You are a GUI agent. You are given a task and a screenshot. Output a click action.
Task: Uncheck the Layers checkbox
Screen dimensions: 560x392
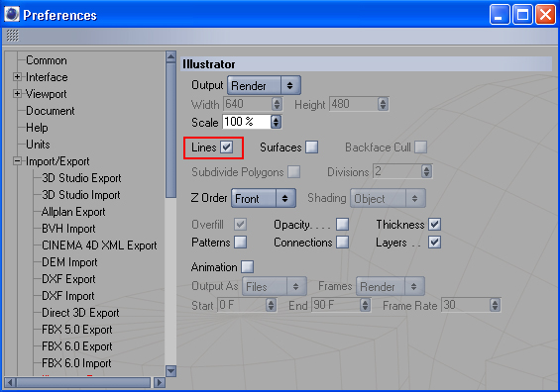coord(435,243)
